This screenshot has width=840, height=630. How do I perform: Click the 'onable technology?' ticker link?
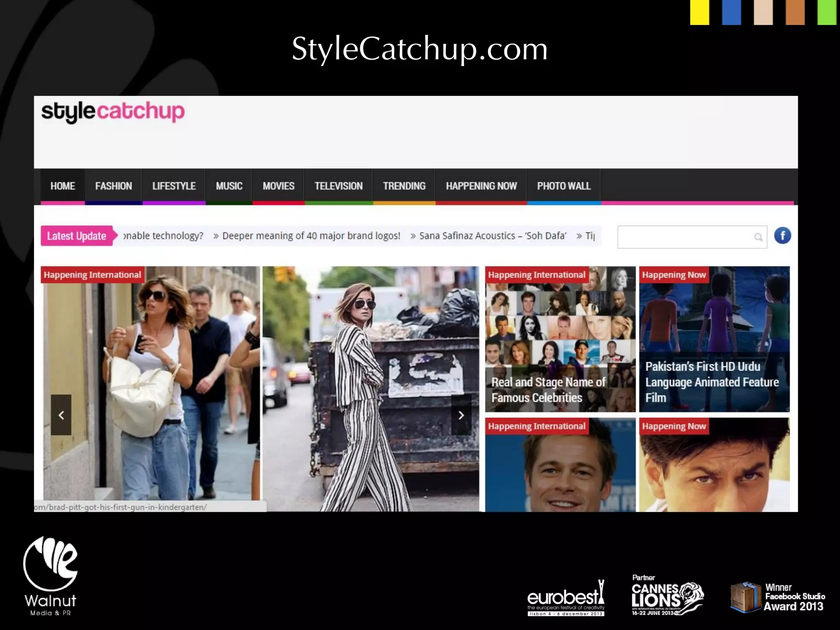[163, 236]
